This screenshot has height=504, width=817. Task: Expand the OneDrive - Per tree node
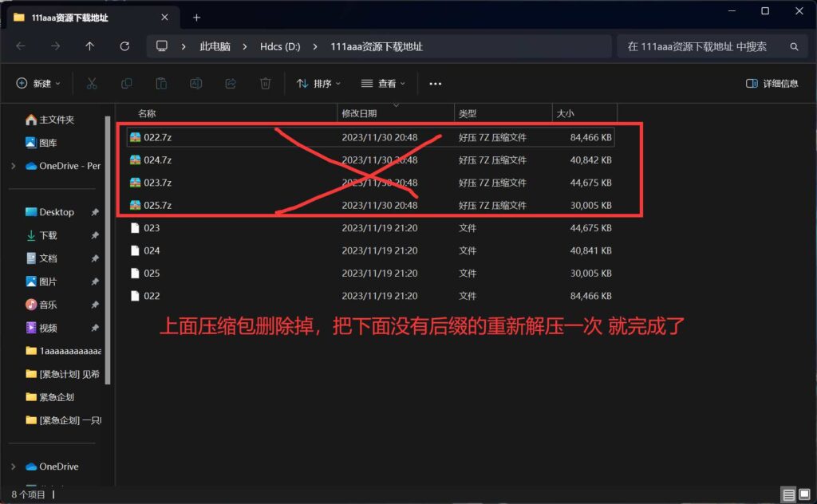click(x=14, y=166)
